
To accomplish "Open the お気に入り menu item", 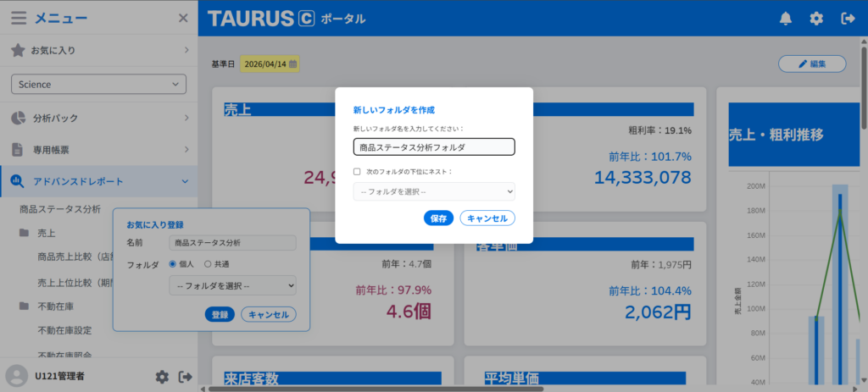I will coord(98,50).
